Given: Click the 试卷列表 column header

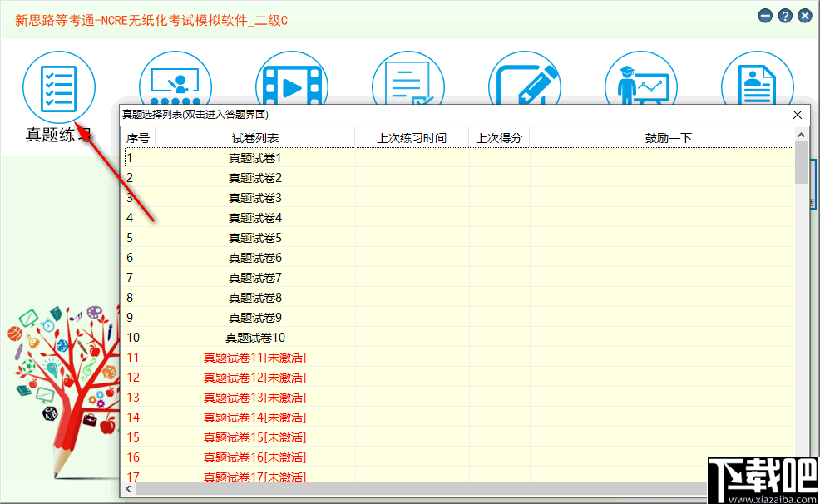Looking at the screenshot, I should 255,137.
